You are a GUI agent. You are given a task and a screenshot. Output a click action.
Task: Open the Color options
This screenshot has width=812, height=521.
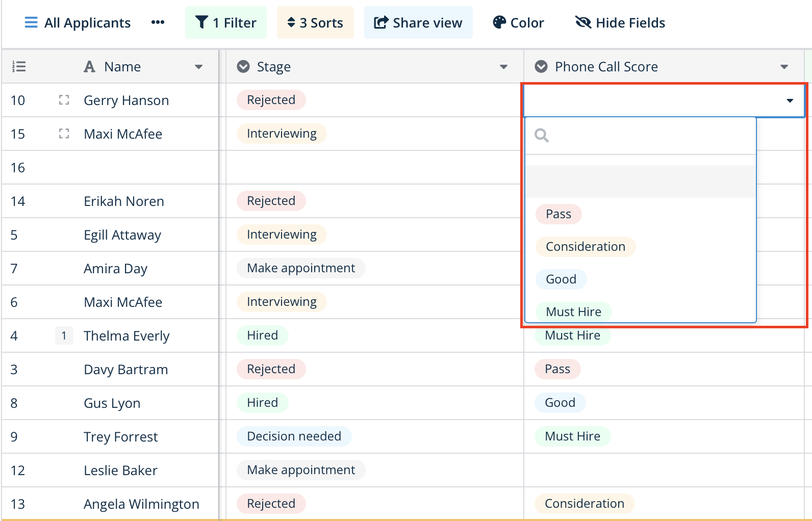518,23
